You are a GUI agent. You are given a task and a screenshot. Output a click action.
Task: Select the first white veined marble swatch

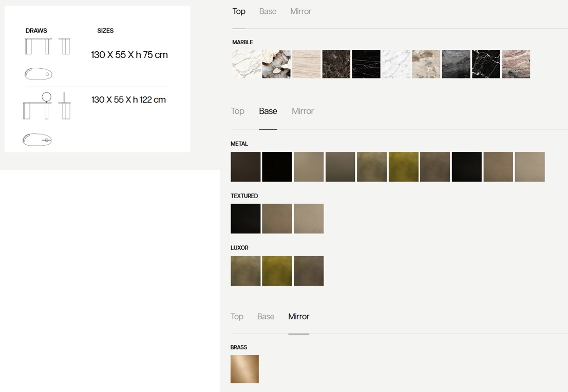pos(247,64)
